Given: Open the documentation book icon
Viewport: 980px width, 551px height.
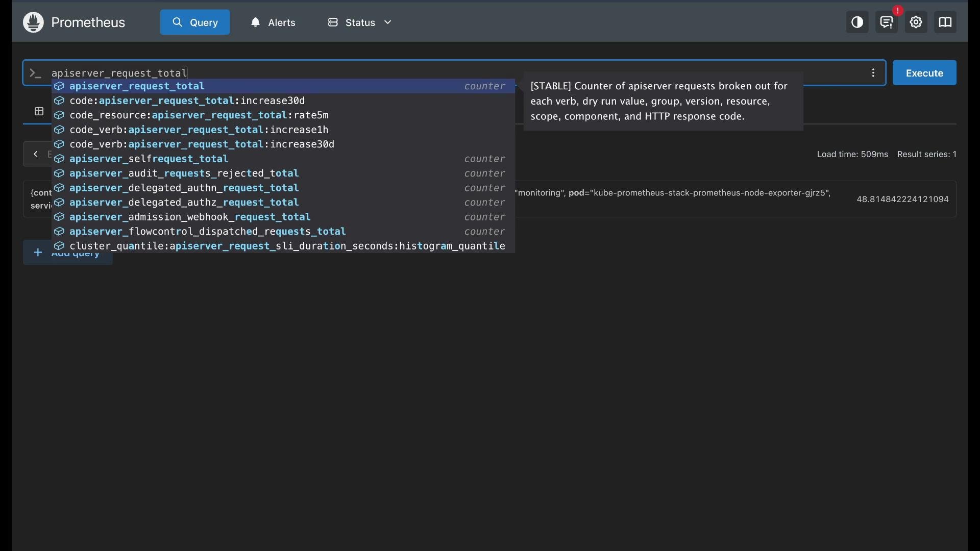Looking at the screenshot, I should pos(946,22).
